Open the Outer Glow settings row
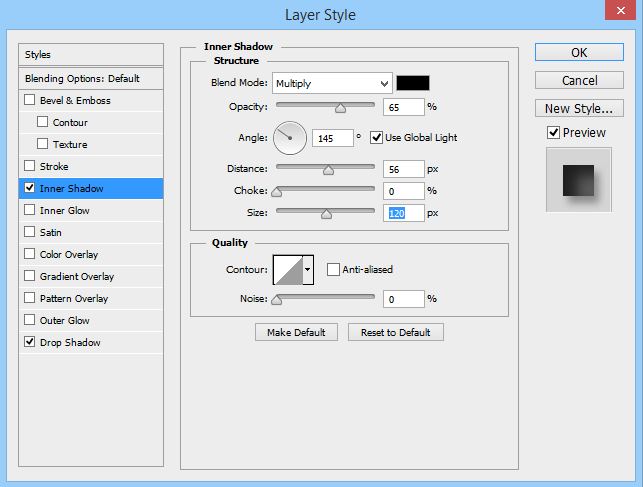The width and height of the screenshot is (643, 487). click(x=91, y=320)
